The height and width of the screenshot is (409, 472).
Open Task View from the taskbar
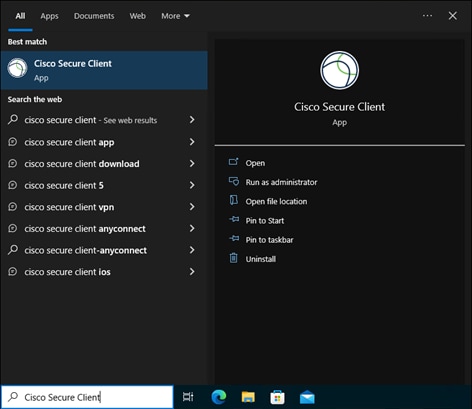(188, 397)
